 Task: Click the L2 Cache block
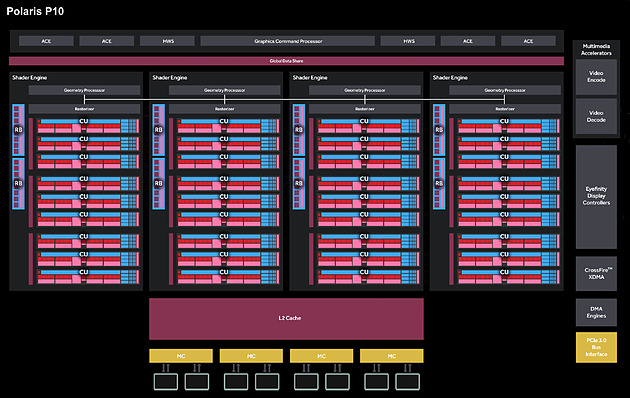286,318
